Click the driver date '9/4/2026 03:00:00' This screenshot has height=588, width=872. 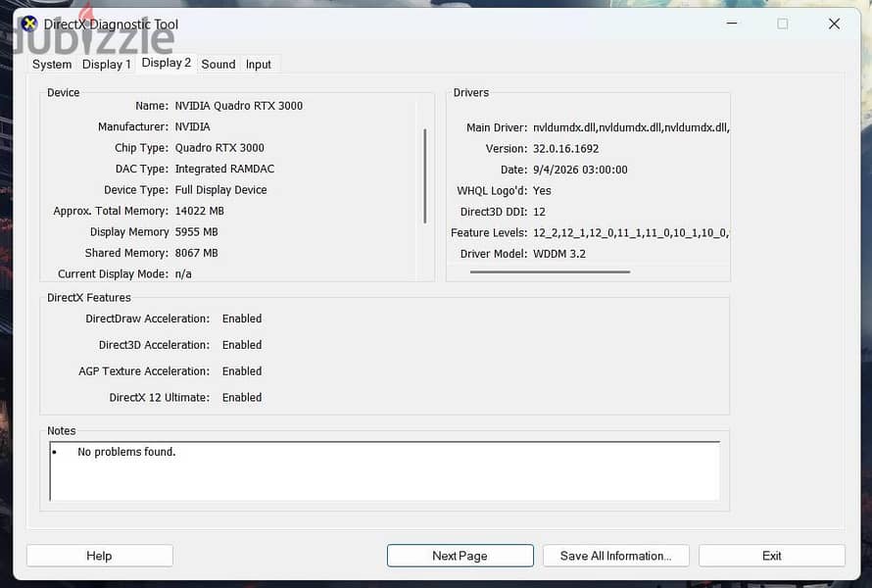580,170
